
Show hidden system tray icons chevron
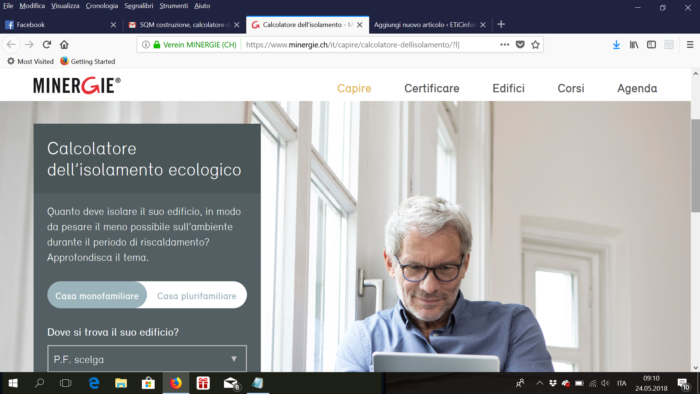539,383
